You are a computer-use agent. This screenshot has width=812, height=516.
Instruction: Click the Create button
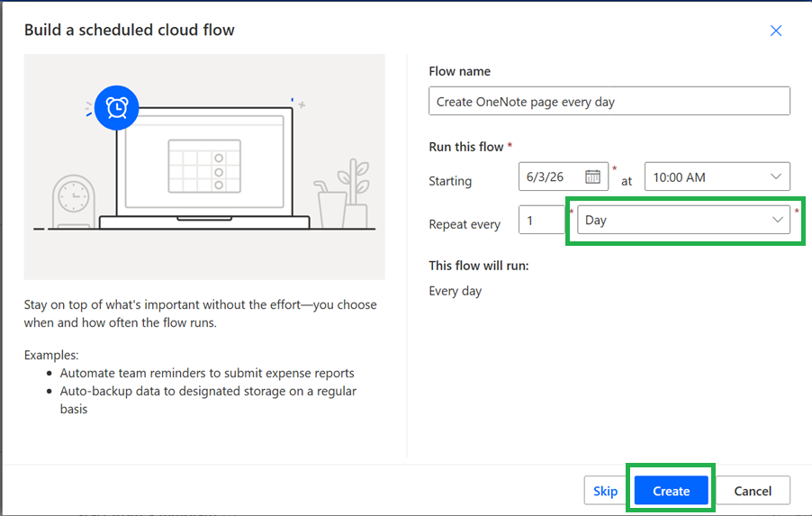(672, 491)
